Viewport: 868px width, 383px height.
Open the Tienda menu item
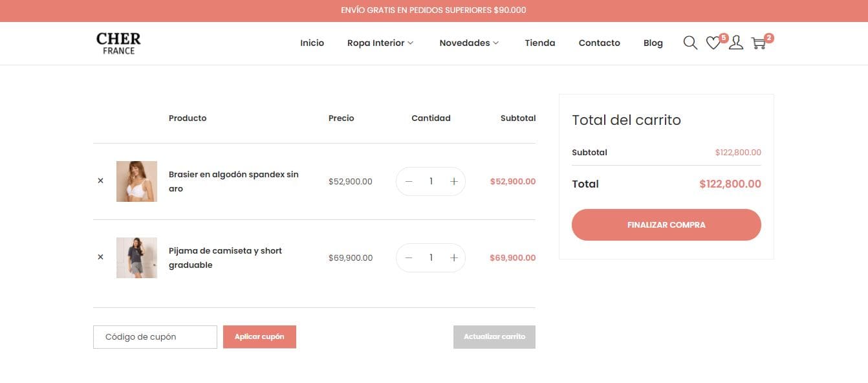click(539, 43)
